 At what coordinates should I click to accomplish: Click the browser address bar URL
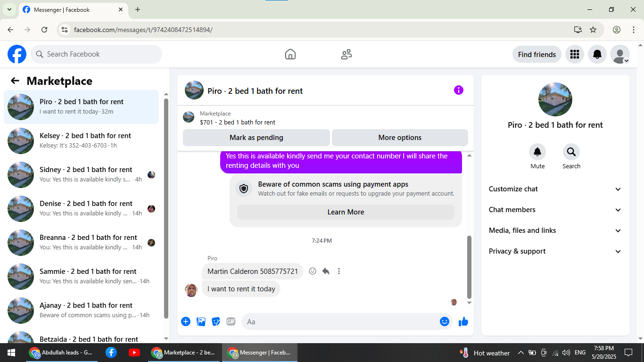[143, 30]
